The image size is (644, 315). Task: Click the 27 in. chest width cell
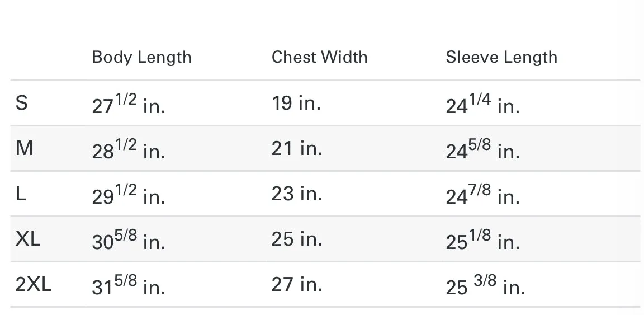point(297,284)
